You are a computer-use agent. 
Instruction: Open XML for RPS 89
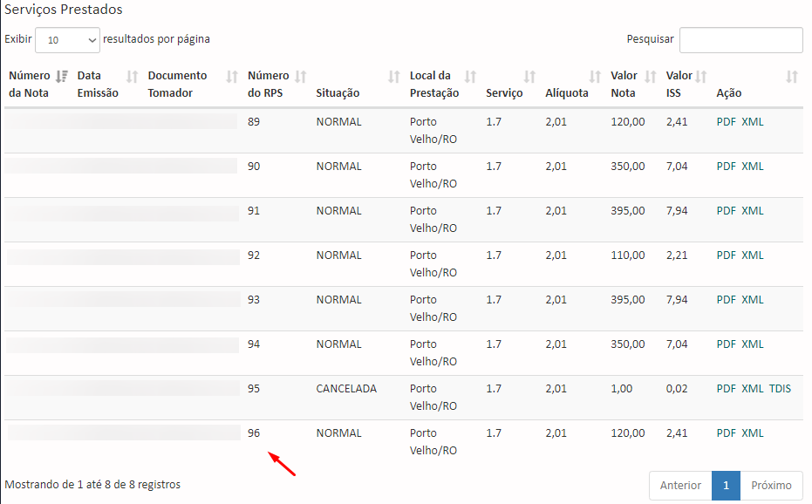pyautogui.click(x=753, y=122)
